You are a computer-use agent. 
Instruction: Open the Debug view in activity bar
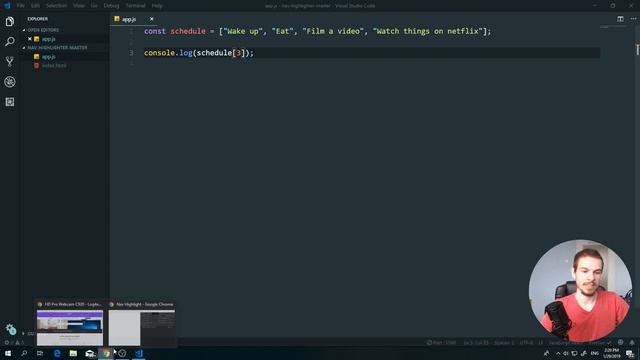tap(10, 82)
